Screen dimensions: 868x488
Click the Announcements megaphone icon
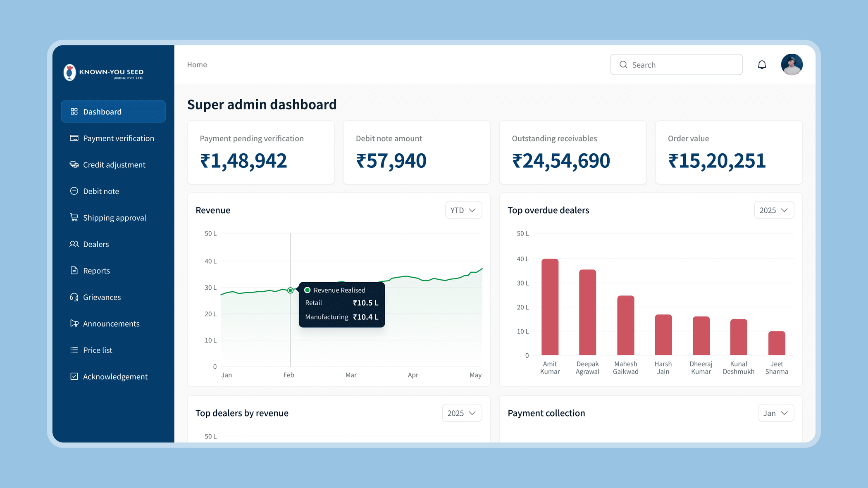pos(74,323)
